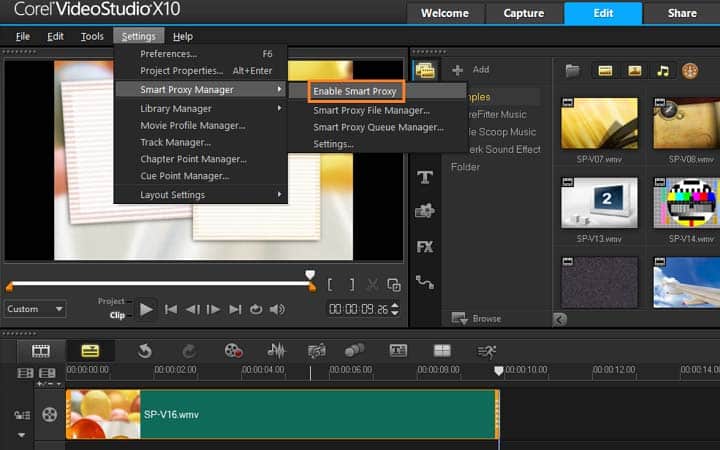720x450 pixels.
Task: Toggle show all visible tracks icon
Action: (x=25, y=373)
